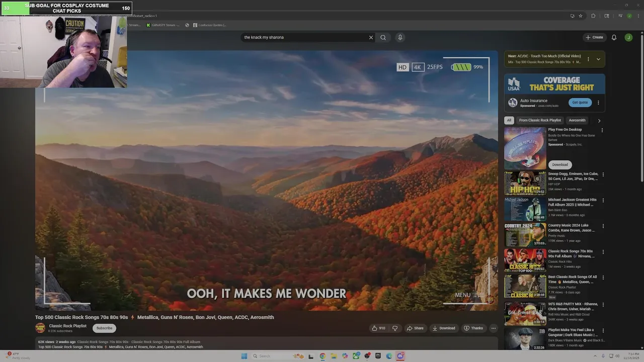The image size is (644, 362).
Task: Clear the YouTube search box text
Action: point(371,37)
